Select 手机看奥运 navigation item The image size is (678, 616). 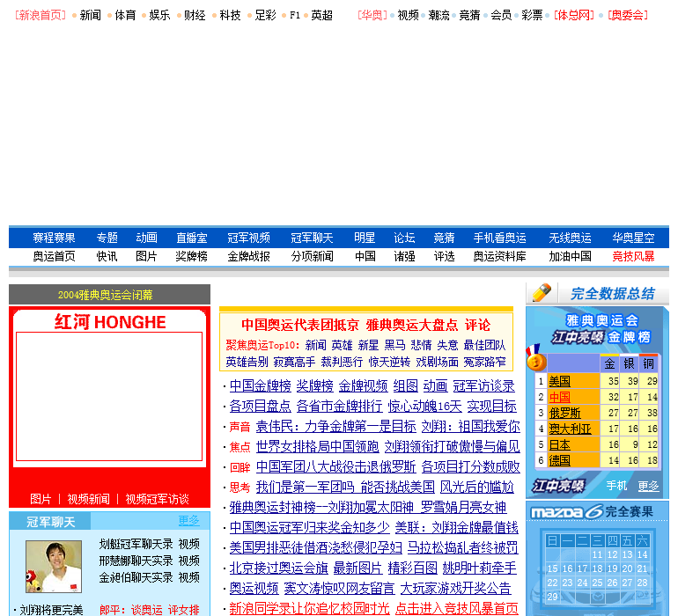click(x=499, y=238)
